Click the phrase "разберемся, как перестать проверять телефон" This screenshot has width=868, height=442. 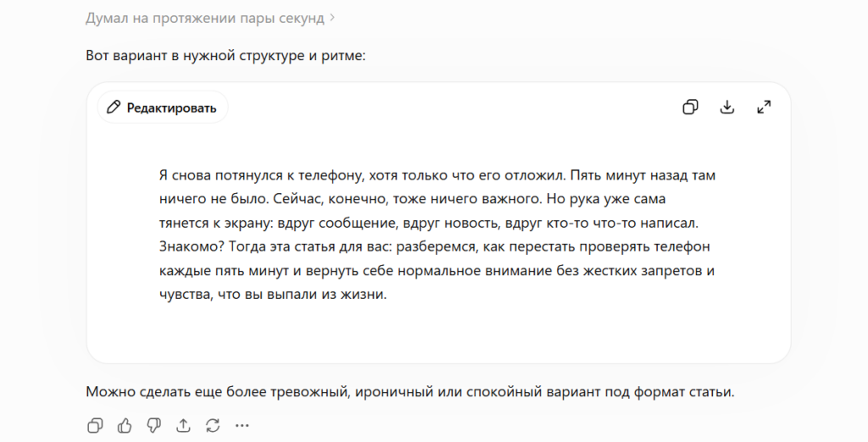[553, 246]
